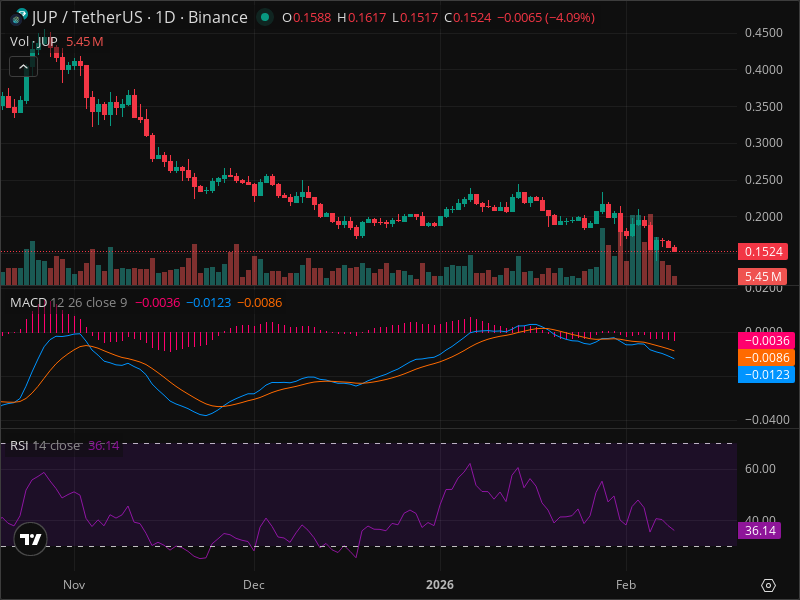Click the JUP coin logo icon

tap(19, 17)
